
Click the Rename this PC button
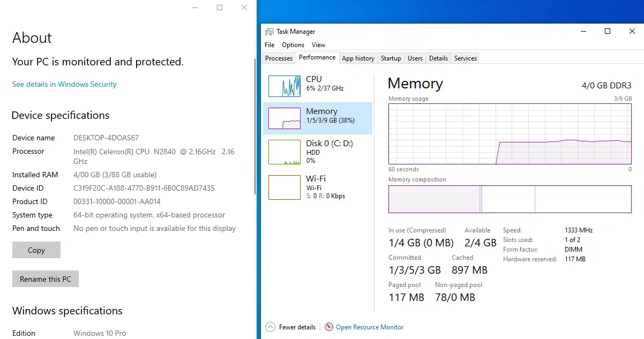tap(46, 279)
